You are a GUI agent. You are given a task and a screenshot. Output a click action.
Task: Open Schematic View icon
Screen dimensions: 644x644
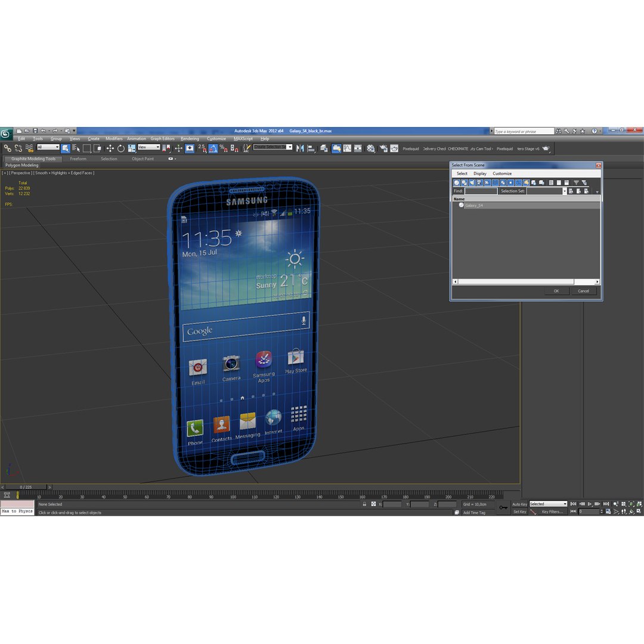(x=358, y=148)
